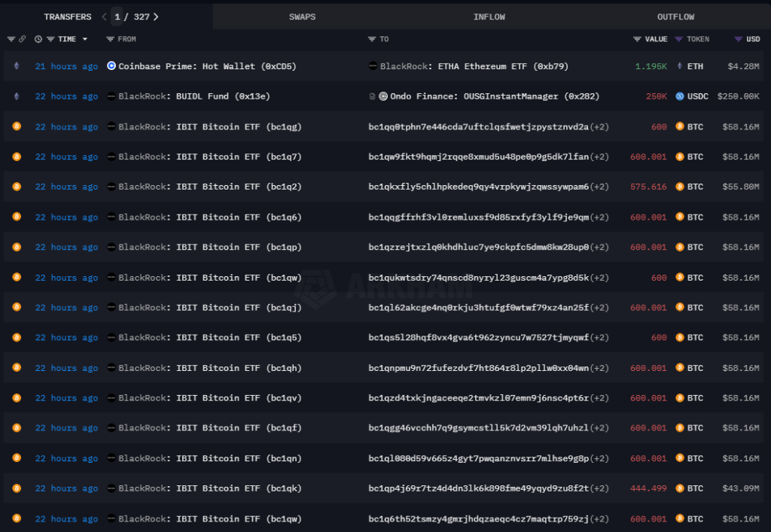
Task: Click the Ethereum chain icon in the BUIDL Fund row
Action: tap(17, 96)
